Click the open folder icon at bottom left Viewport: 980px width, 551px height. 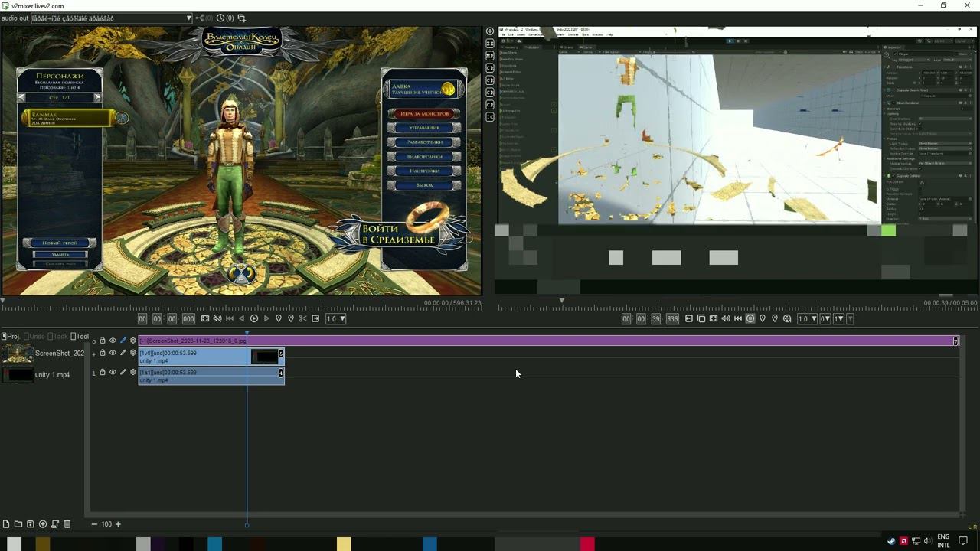point(18,524)
